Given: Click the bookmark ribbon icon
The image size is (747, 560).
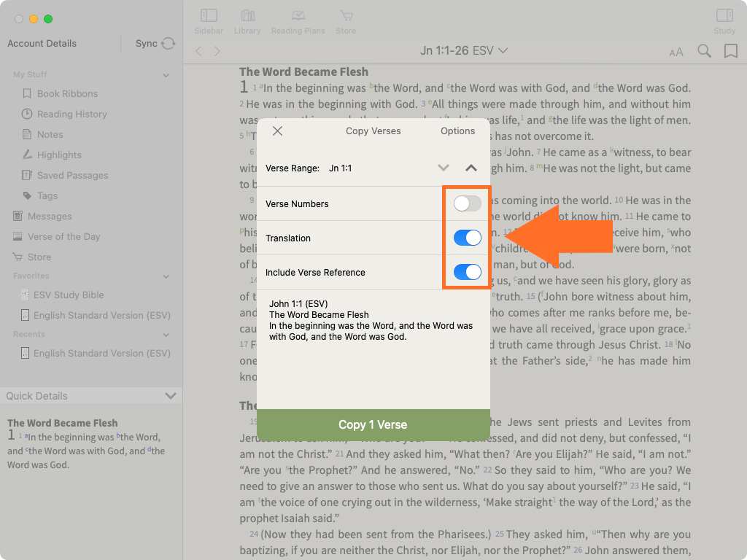Looking at the screenshot, I should click(730, 51).
